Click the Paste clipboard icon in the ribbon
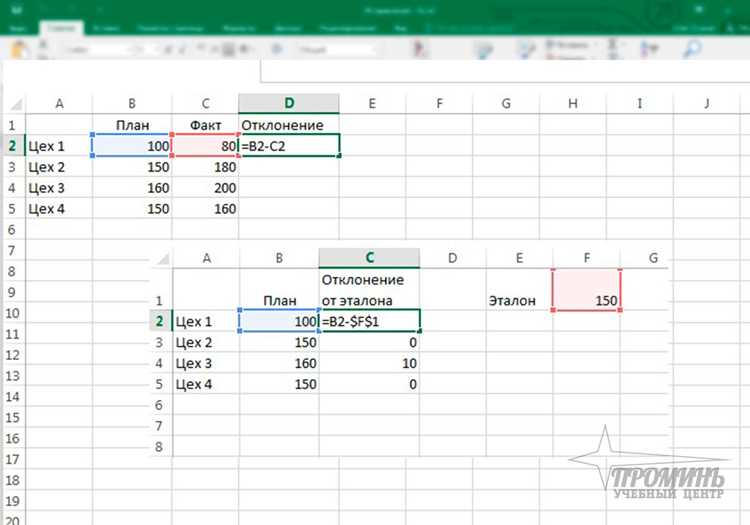 tap(19, 49)
